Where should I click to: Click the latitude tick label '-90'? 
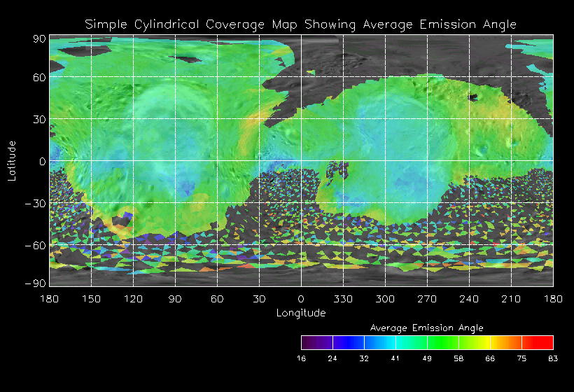coord(36,283)
